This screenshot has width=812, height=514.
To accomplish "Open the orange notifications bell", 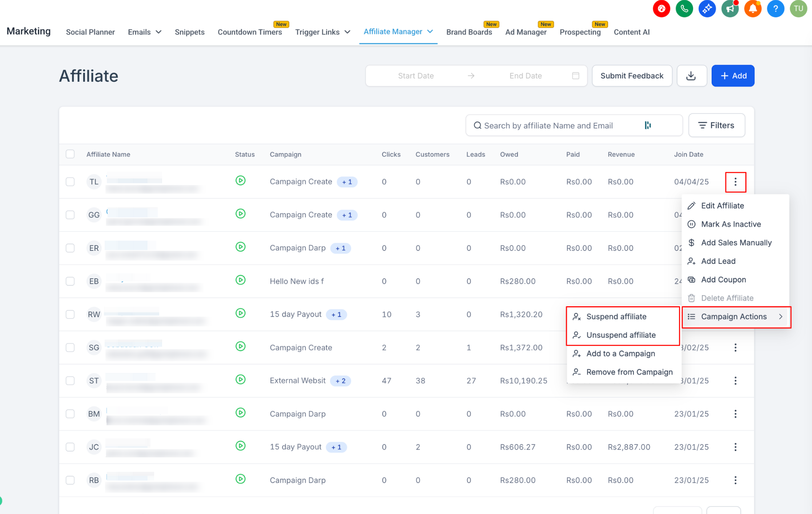I will (x=752, y=9).
